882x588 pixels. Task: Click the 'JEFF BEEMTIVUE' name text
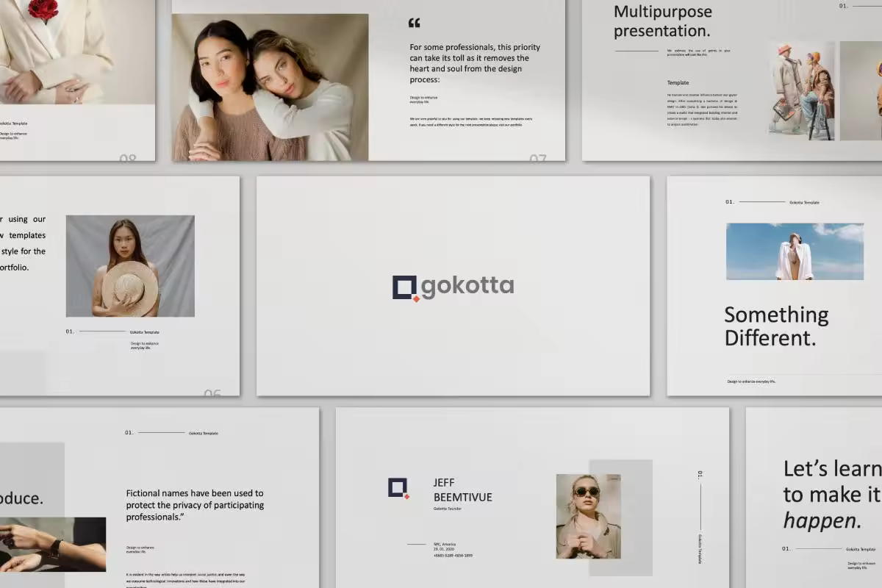[x=463, y=490]
